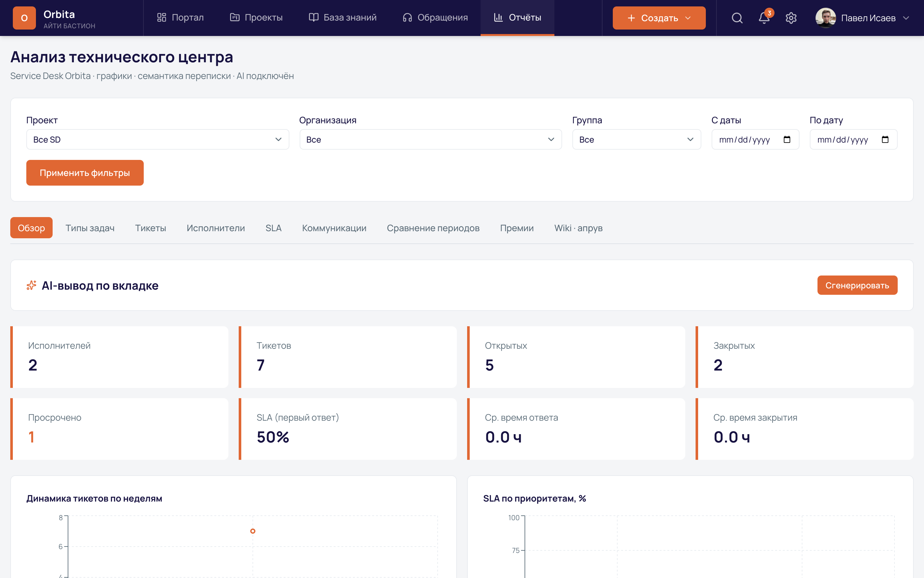The image size is (924, 578).
Task: Click the Исполнителей stat card
Action: click(119, 357)
